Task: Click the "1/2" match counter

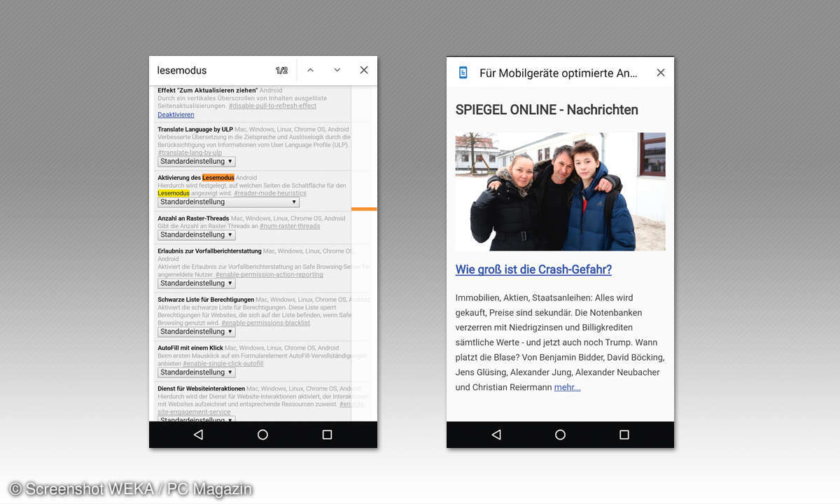Action: [281, 71]
